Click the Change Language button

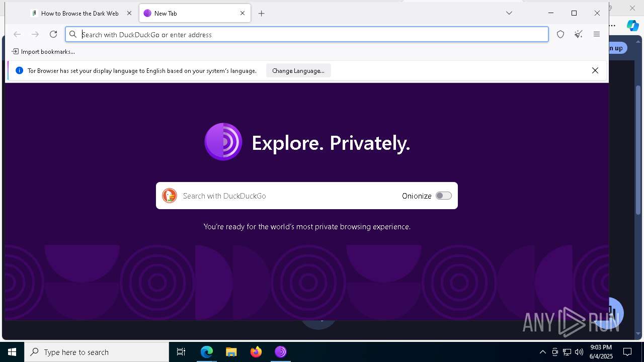point(298,71)
